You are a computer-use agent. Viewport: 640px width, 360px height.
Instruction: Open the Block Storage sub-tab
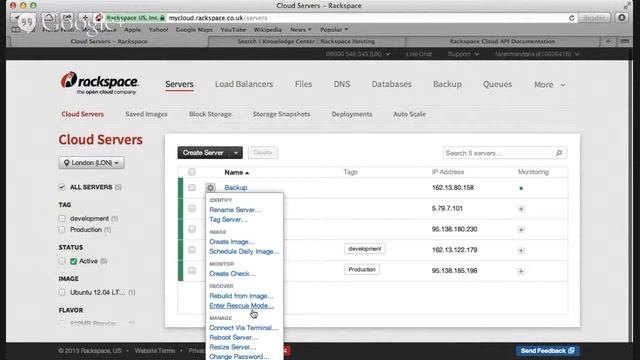click(210, 114)
